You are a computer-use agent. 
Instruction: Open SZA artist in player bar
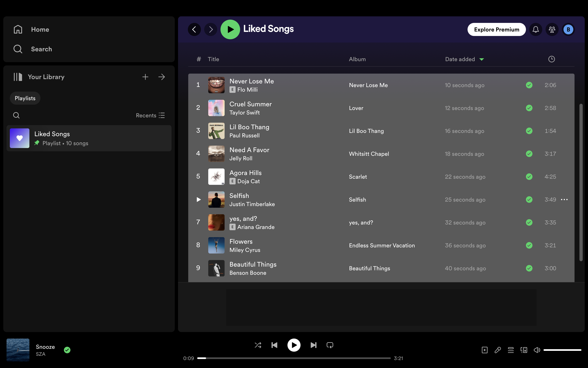[x=41, y=354]
